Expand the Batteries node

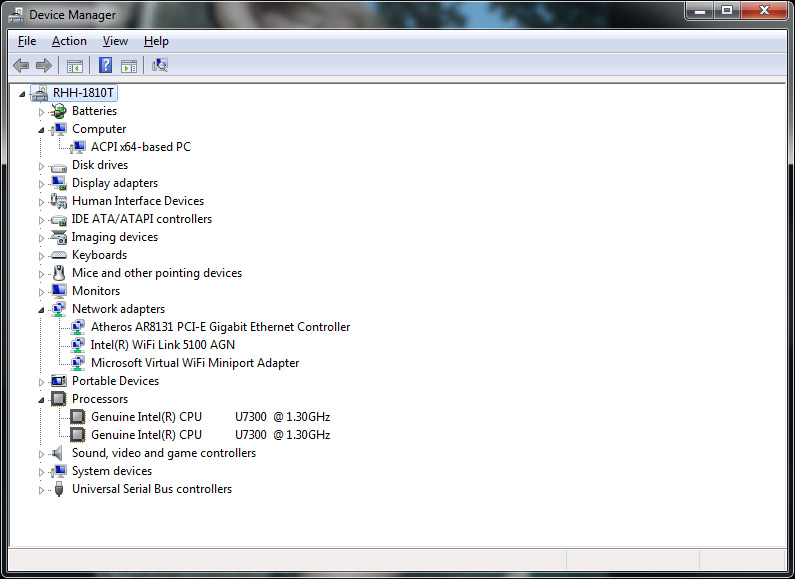(42, 112)
